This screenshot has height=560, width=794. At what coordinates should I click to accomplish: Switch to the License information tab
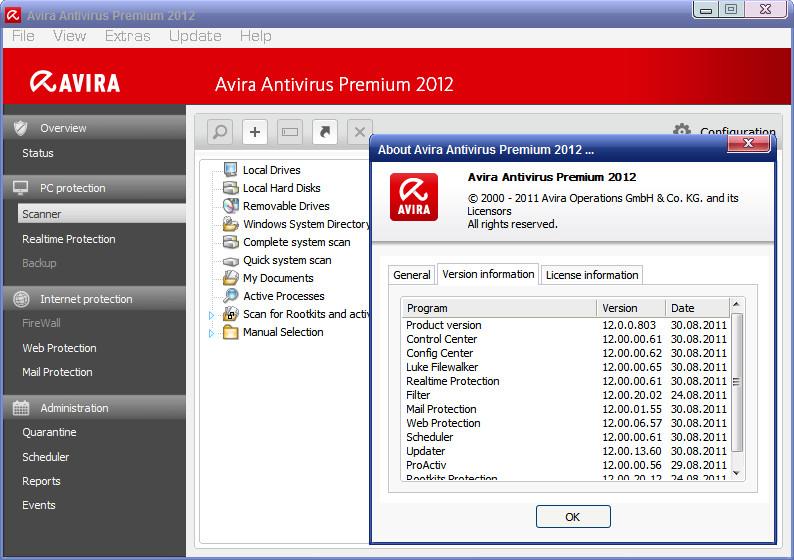click(x=592, y=275)
